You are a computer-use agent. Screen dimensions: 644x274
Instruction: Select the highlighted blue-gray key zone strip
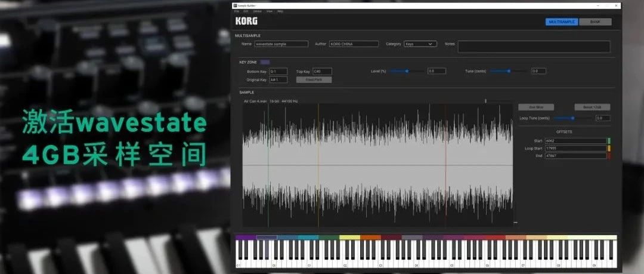coord(267,238)
